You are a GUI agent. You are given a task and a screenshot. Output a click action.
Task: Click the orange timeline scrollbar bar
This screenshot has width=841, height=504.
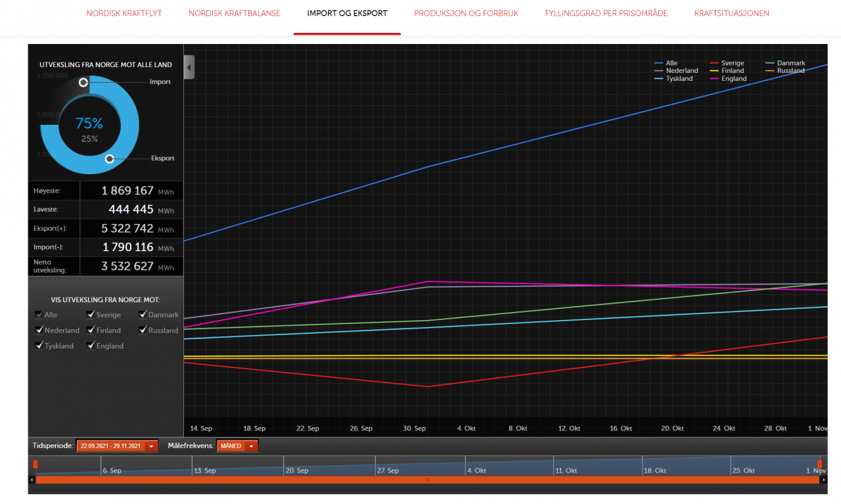tap(427, 480)
